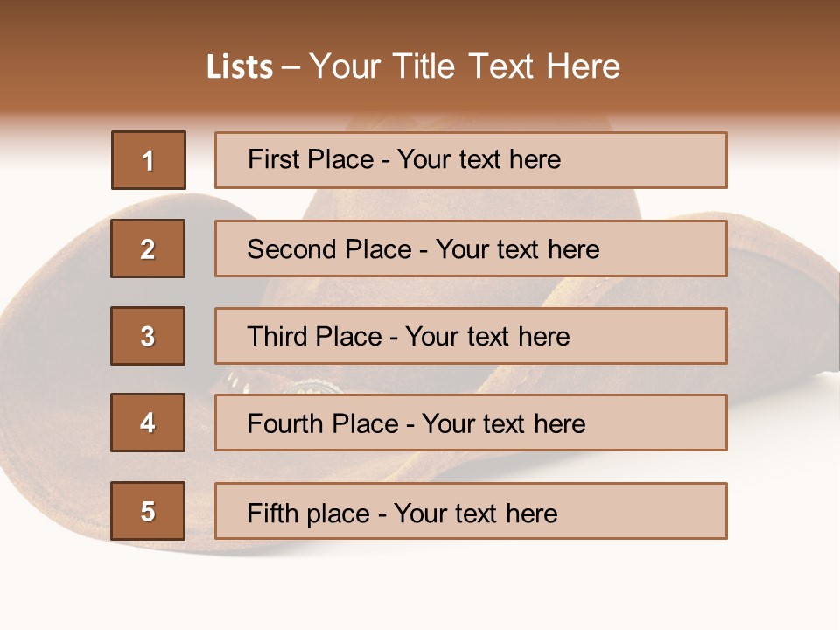Screen dimensions: 840x630
Task: Select the number 2 box
Action: tap(148, 248)
